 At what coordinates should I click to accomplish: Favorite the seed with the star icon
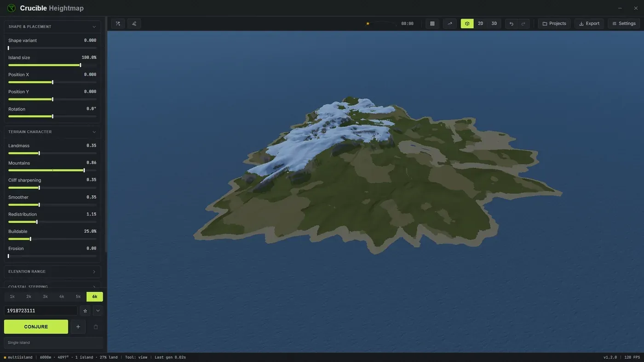(85, 311)
